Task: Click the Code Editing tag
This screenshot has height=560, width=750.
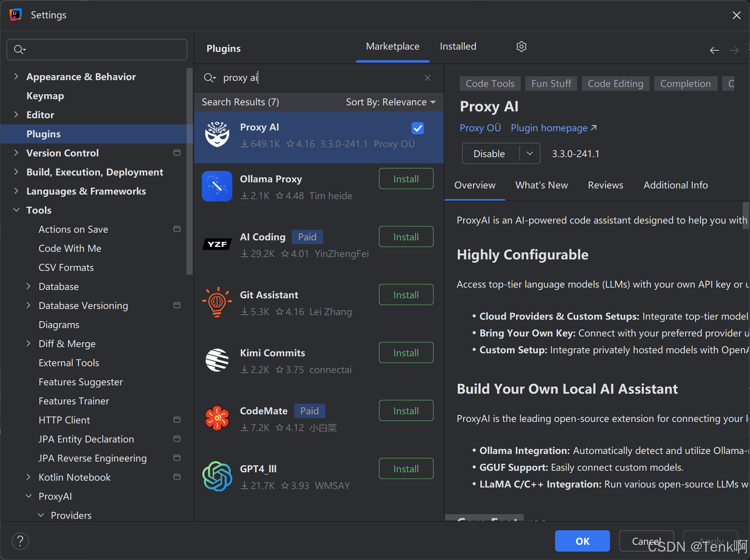Action: tap(615, 84)
